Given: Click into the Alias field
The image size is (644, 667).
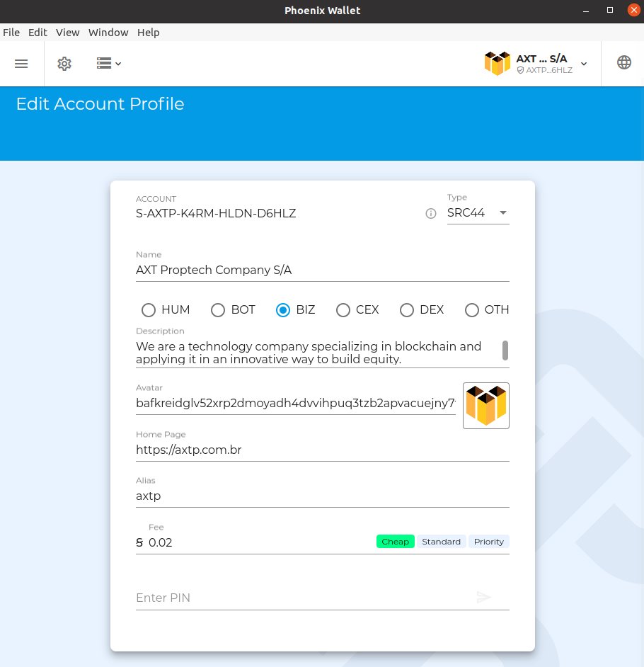Looking at the screenshot, I should pos(322,496).
